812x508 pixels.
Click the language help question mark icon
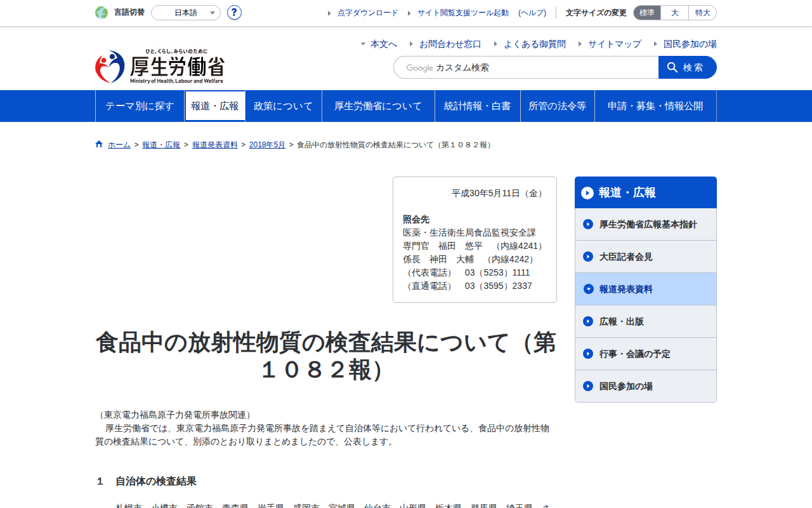[x=234, y=13]
